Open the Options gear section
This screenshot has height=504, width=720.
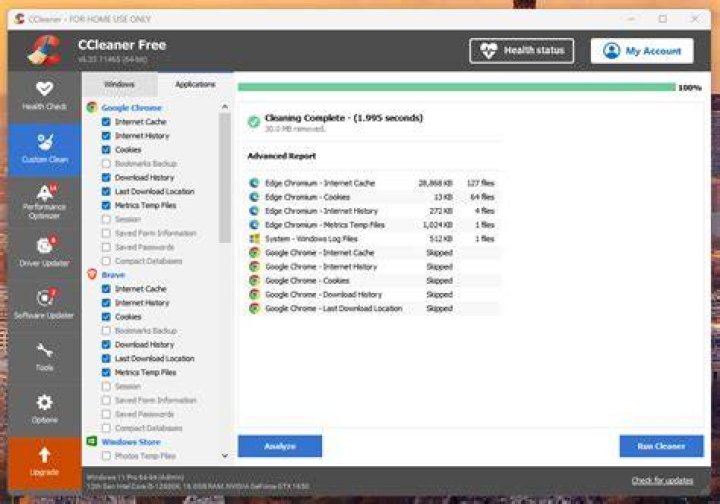coord(45,409)
